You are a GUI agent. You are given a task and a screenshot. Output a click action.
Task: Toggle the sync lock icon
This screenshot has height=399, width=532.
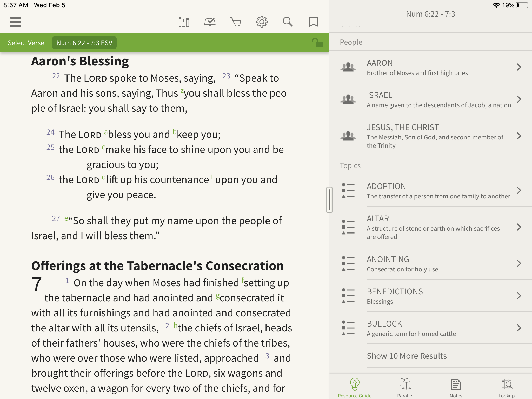(317, 43)
